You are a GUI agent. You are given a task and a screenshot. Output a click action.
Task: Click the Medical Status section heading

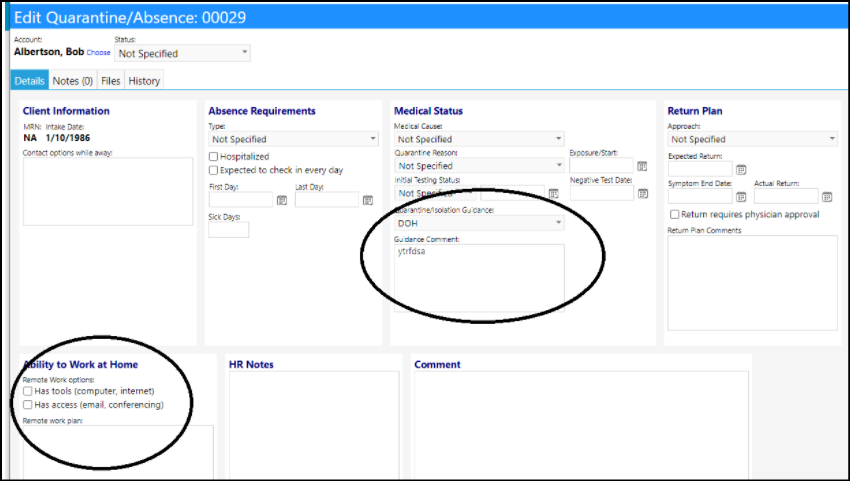[428, 111]
